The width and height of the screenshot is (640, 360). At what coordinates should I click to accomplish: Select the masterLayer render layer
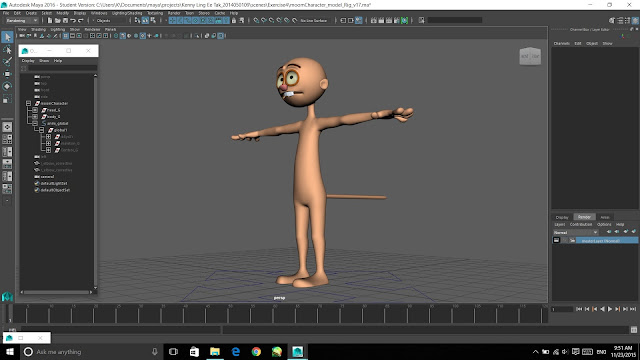point(607,240)
